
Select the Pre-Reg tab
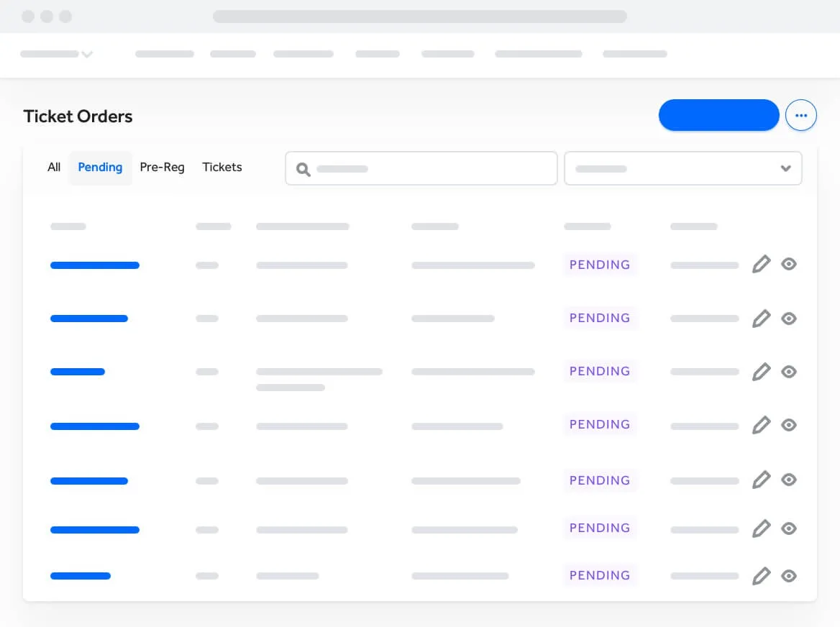(x=162, y=167)
